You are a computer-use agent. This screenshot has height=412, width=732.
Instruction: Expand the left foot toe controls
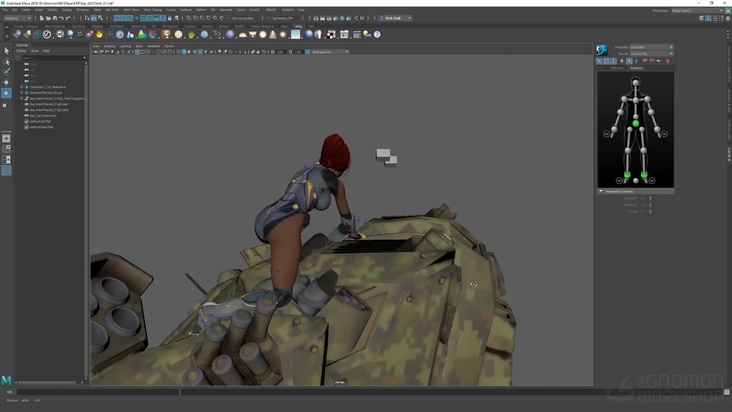652,181
